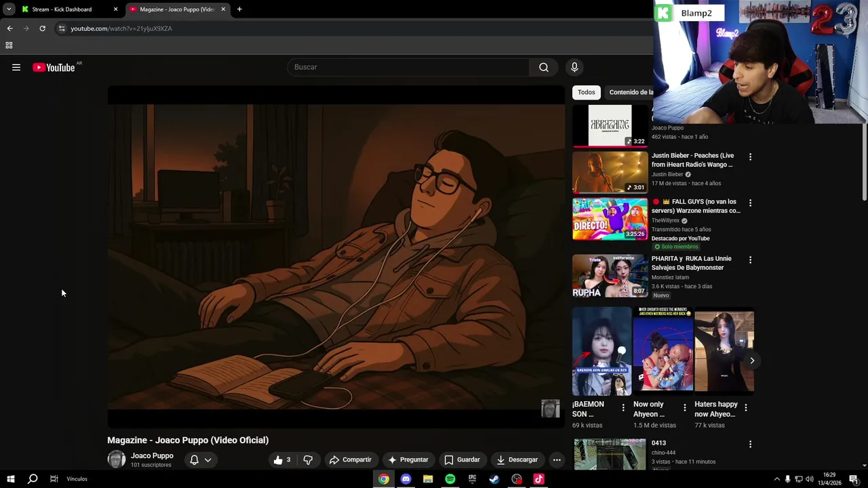Close the Magazine - Joaco Puppo tab
Image resolution: width=868 pixels, height=488 pixels.
click(223, 9)
